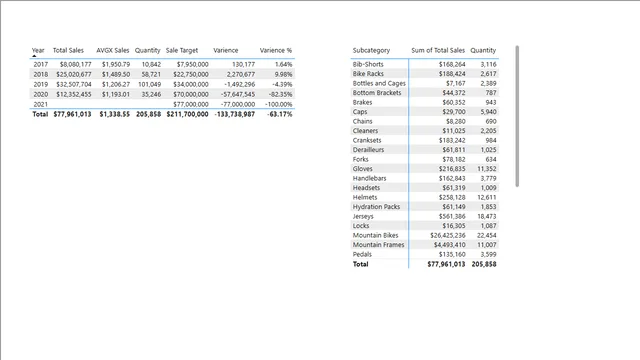Select the Bottom Brackets row
The width and height of the screenshot is (640, 360).
[x=424, y=93]
